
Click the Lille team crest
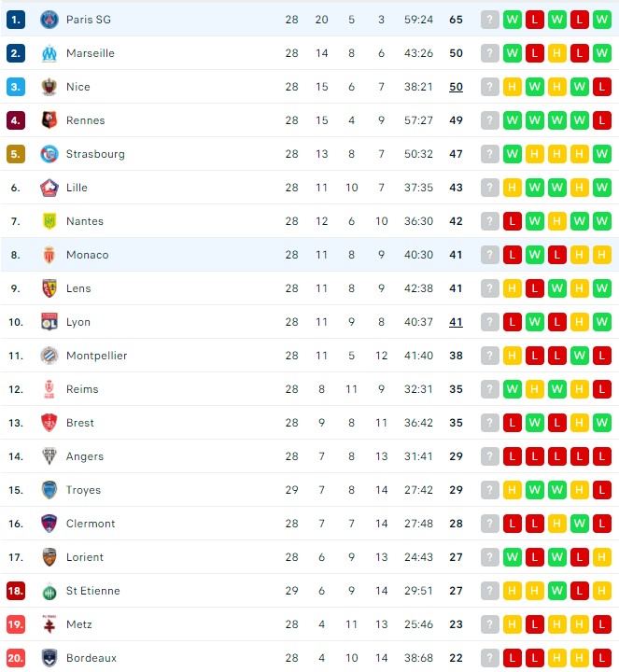pos(49,188)
